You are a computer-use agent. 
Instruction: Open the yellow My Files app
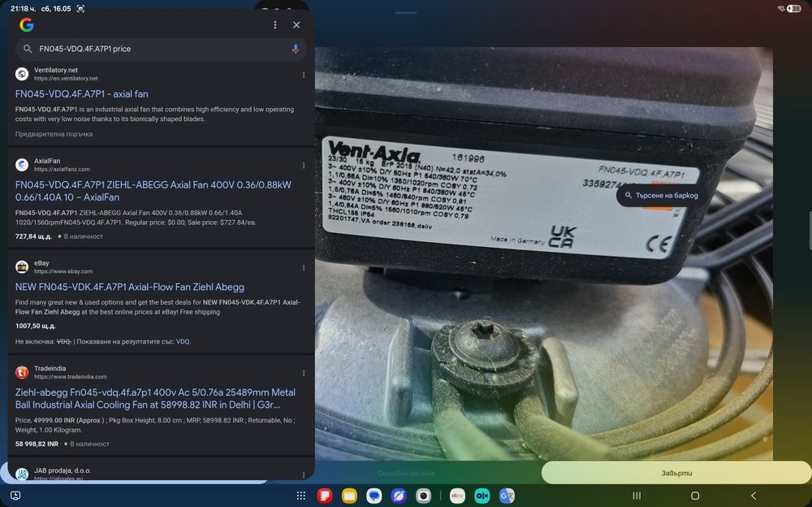(x=349, y=496)
